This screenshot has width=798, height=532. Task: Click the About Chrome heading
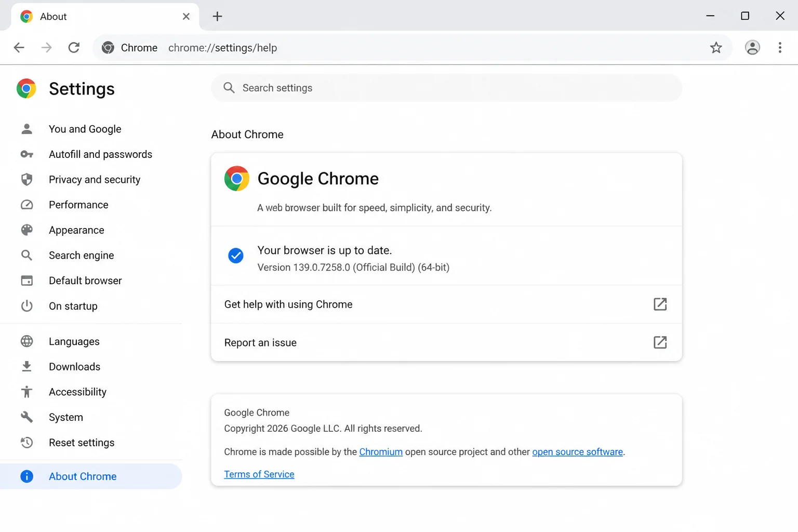tap(247, 135)
